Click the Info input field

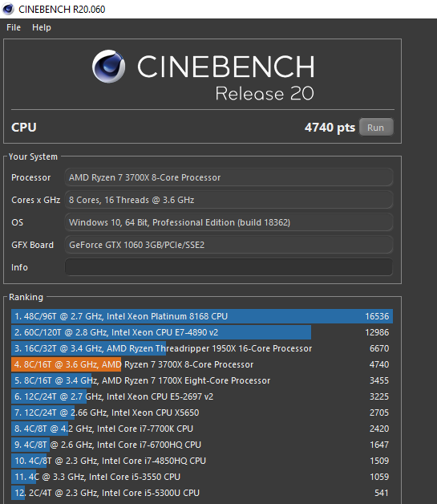[x=229, y=267]
